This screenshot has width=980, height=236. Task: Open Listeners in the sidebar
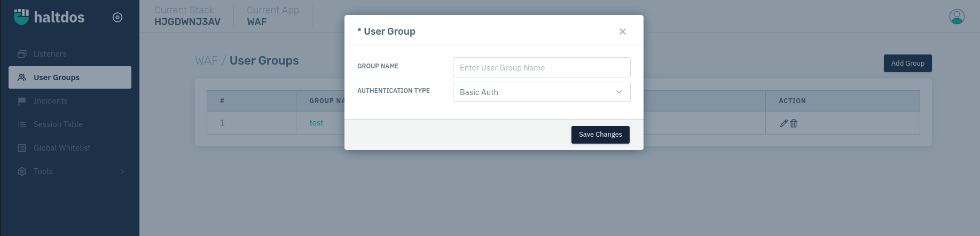click(x=70, y=54)
